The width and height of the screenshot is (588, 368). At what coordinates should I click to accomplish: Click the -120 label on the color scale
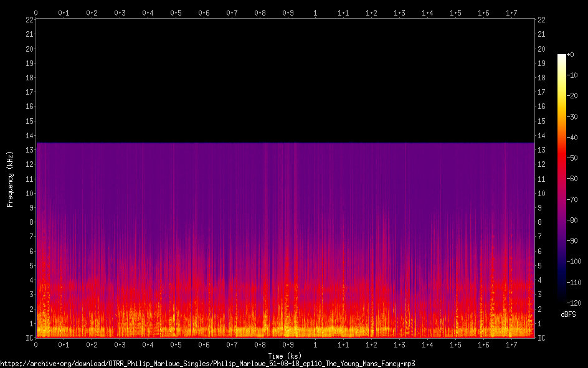pyautogui.click(x=574, y=304)
